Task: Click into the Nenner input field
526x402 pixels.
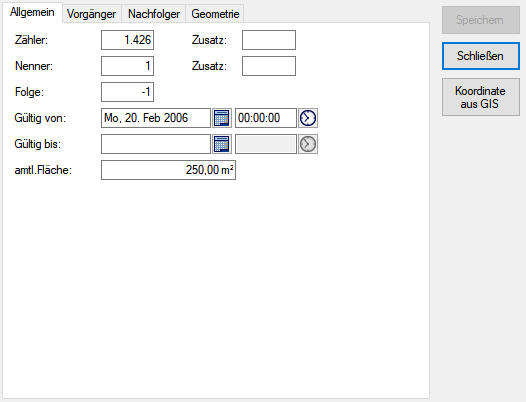Action: [127, 66]
